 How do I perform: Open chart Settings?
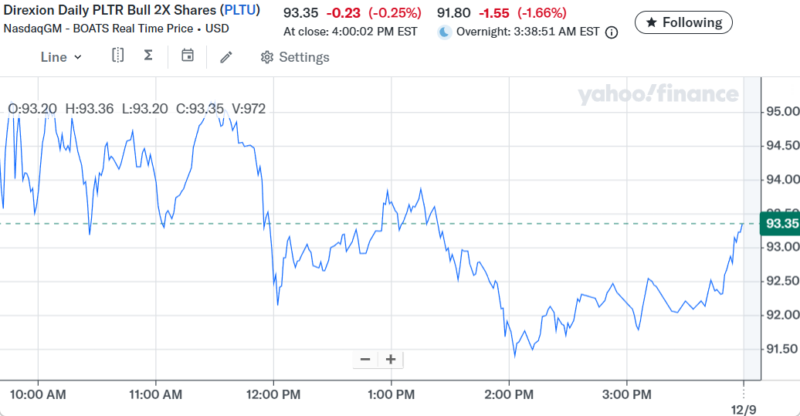coord(294,57)
